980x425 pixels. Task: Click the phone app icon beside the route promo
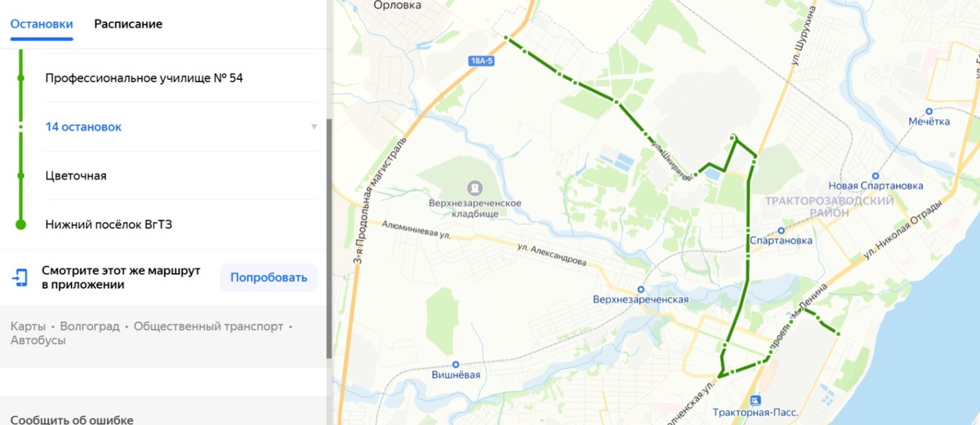[x=20, y=277]
